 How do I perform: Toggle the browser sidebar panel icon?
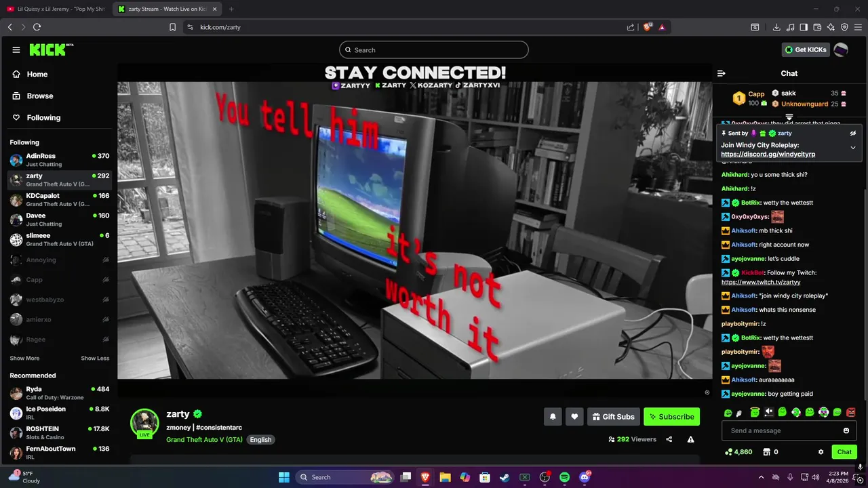point(804,27)
